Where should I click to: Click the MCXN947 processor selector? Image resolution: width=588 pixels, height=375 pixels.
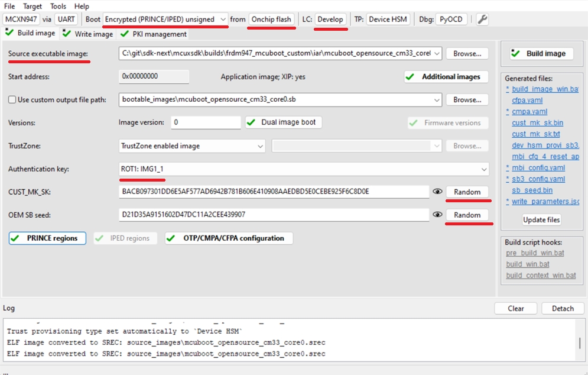pos(21,20)
